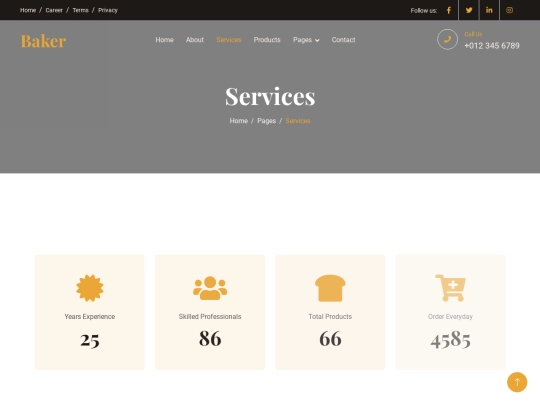
Task: Click the Total Products label
Action: (x=330, y=316)
